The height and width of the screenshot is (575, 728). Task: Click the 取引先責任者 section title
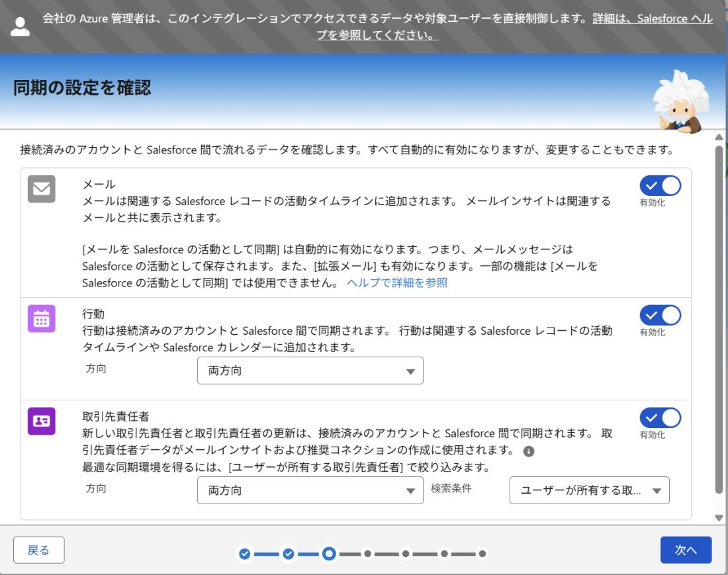pyautogui.click(x=116, y=416)
